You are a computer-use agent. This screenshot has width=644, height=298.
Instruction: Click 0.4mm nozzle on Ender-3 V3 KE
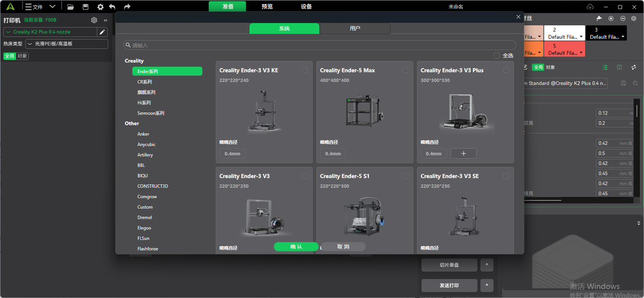[x=232, y=154]
